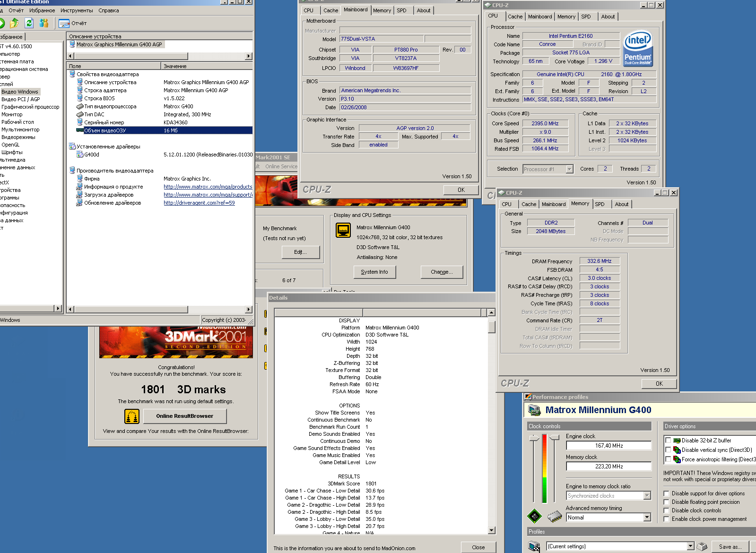Click the link icon next to Информация о продукте
The height and width of the screenshot is (553, 756).
[x=80, y=187]
